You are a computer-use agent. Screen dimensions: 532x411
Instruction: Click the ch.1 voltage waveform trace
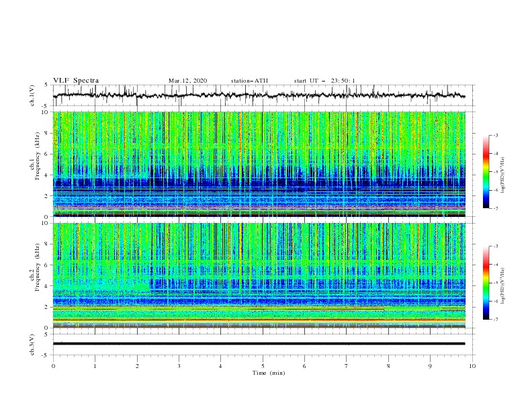[x=259, y=95]
